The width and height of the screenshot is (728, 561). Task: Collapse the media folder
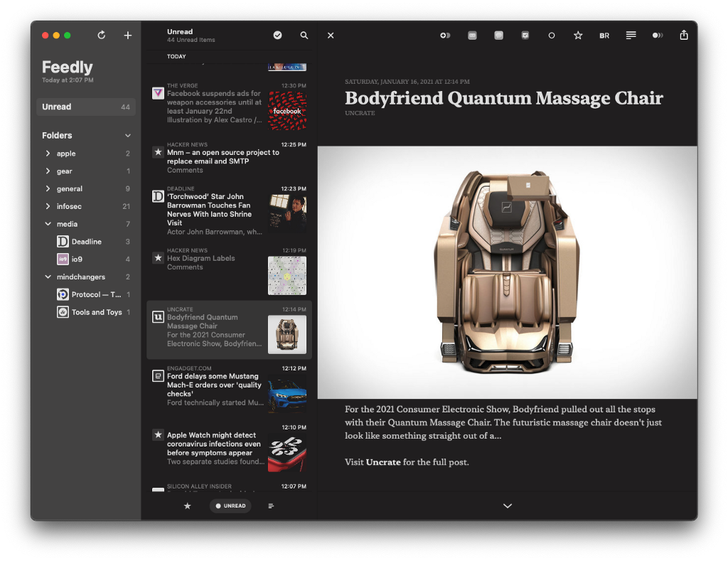48,224
